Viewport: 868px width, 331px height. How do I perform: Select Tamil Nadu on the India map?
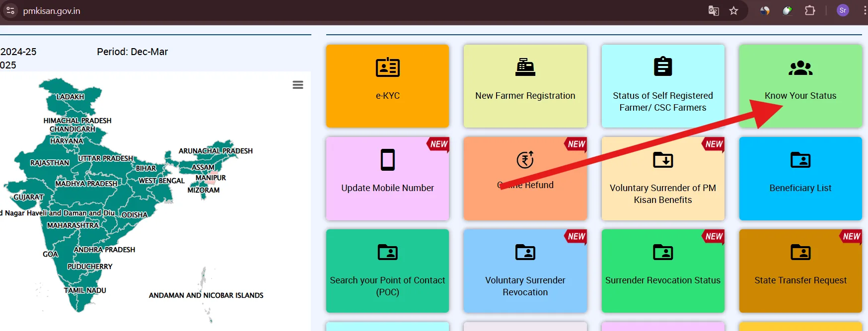85,290
